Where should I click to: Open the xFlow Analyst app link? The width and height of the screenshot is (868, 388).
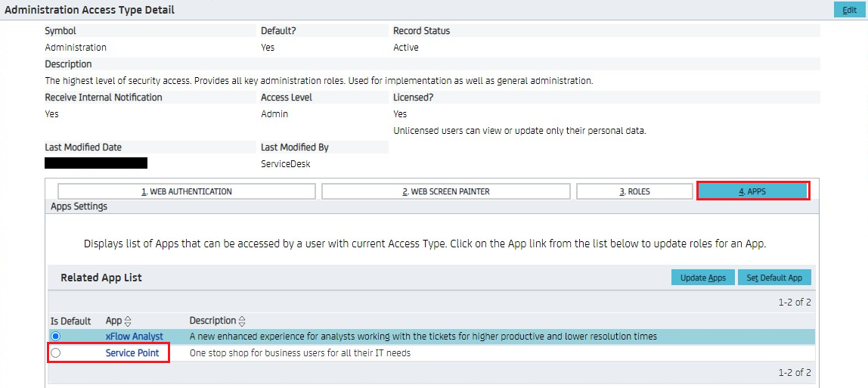pos(134,336)
